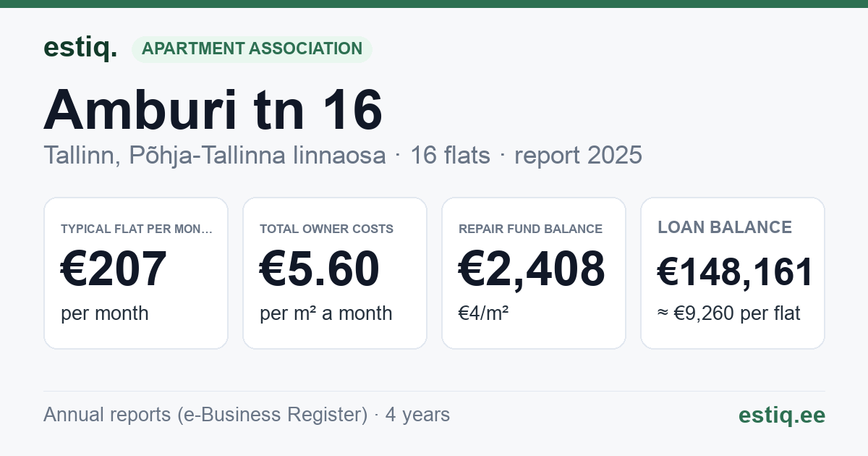Click the estiq. logo

[x=80, y=48]
